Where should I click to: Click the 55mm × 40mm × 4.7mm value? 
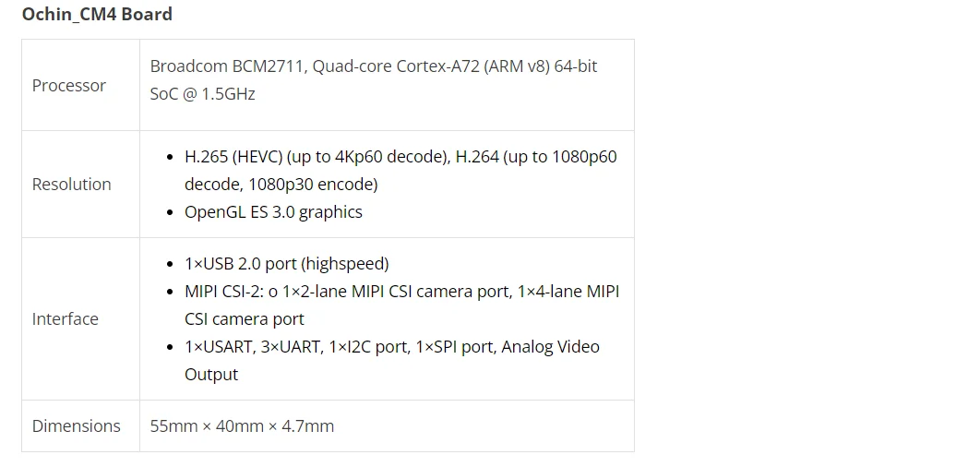point(242,425)
